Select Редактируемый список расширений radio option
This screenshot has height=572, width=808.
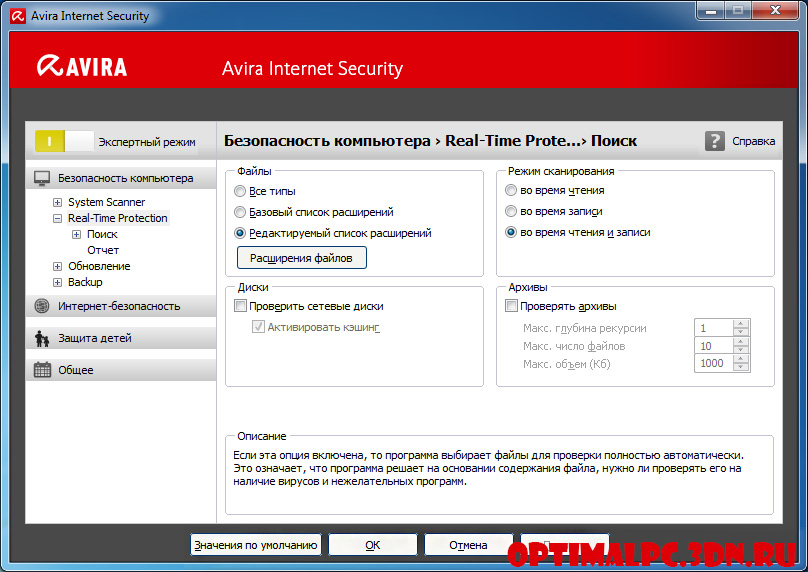240,233
